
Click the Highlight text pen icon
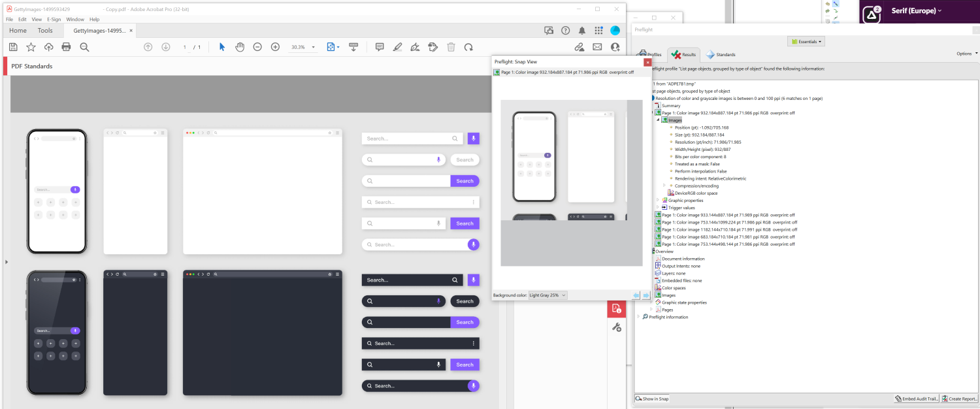(397, 47)
